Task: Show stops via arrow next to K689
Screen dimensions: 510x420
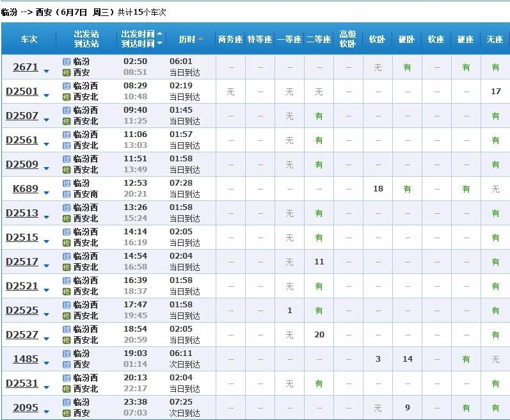Action: click(x=47, y=193)
